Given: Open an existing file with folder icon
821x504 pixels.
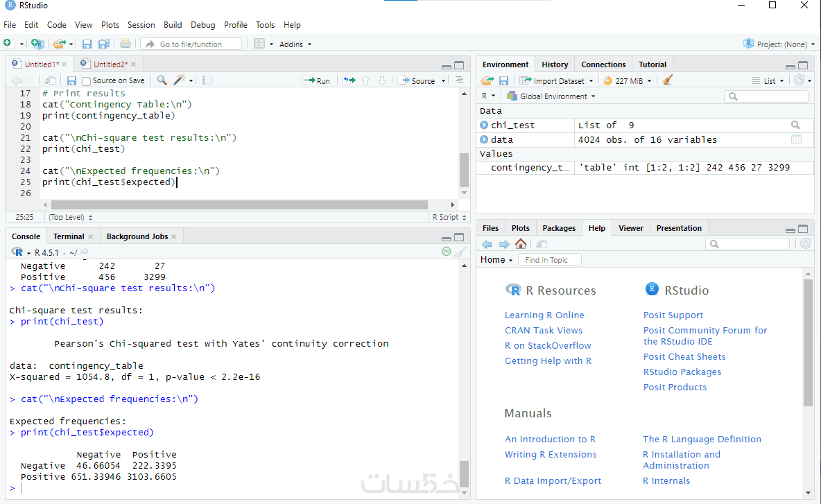Looking at the screenshot, I should pyautogui.click(x=59, y=44).
